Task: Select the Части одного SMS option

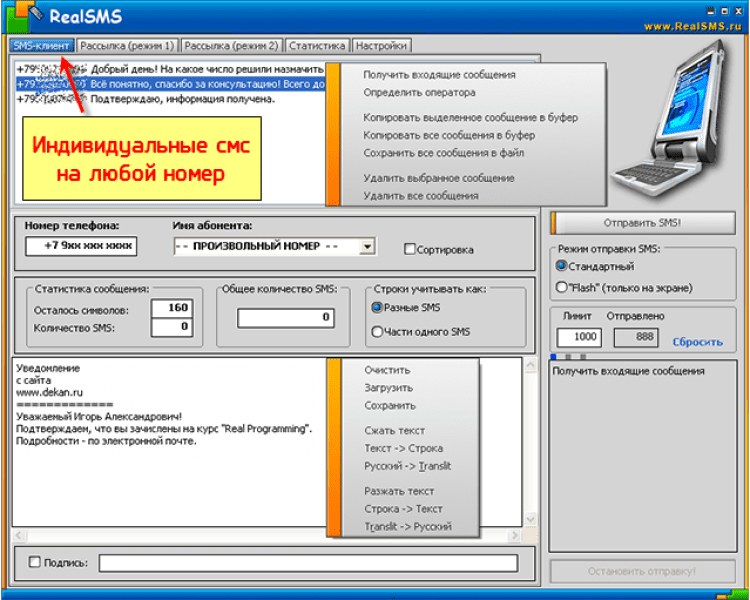Action: (x=377, y=332)
